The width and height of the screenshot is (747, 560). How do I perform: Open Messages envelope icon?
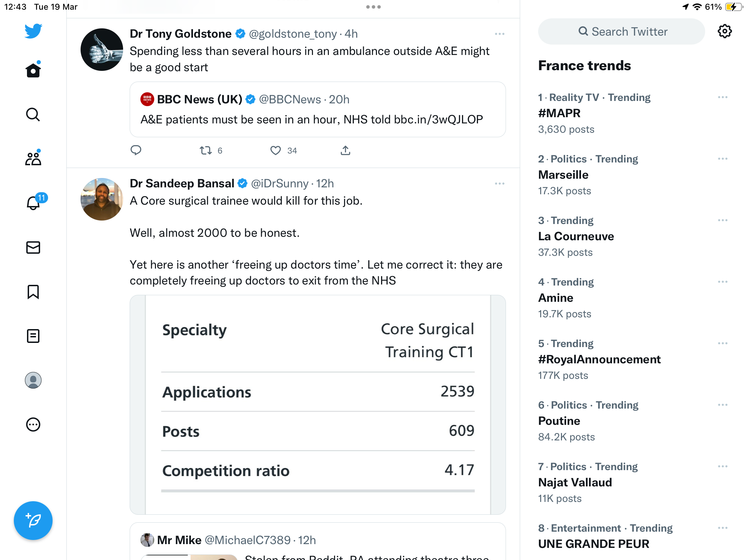(x=33, y=248)
